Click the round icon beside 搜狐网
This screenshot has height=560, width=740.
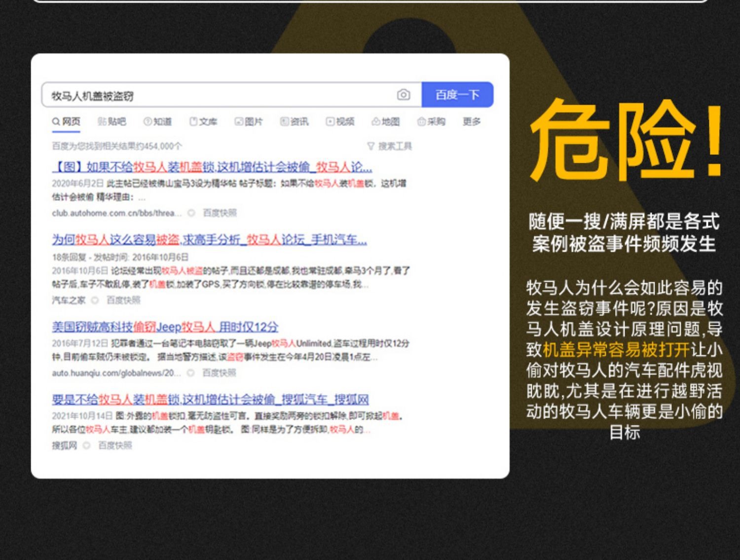[86, 446]
